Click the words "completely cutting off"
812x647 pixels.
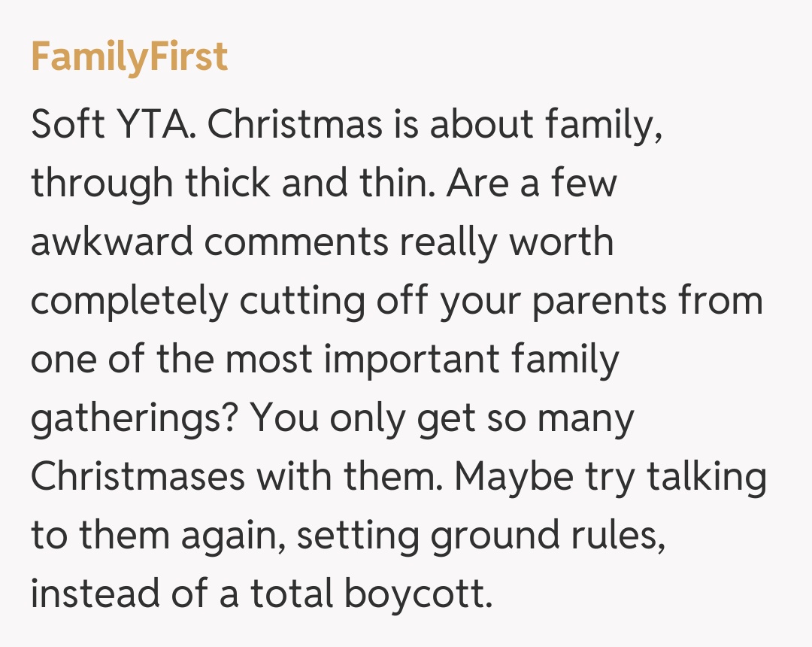[x=229, y=300]
